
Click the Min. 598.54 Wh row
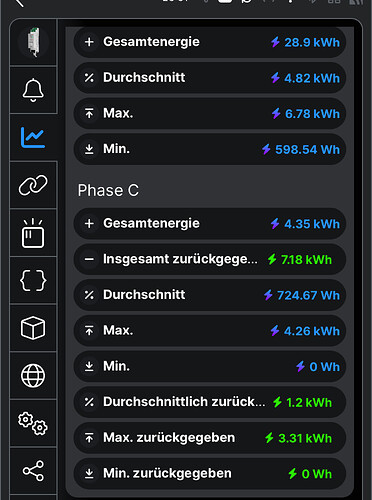click(x=210, y=149)
